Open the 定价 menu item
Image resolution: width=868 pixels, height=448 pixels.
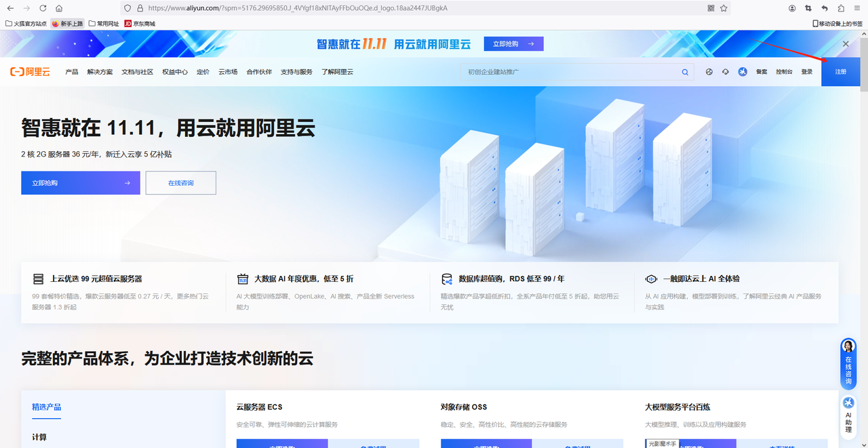click(x=203, y=72)
